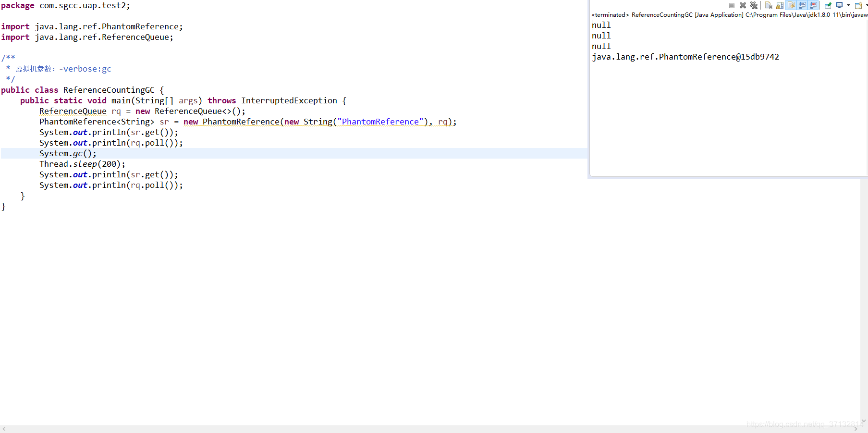
Task: Click the Thread.sleep(200) line
Action: 82,164
